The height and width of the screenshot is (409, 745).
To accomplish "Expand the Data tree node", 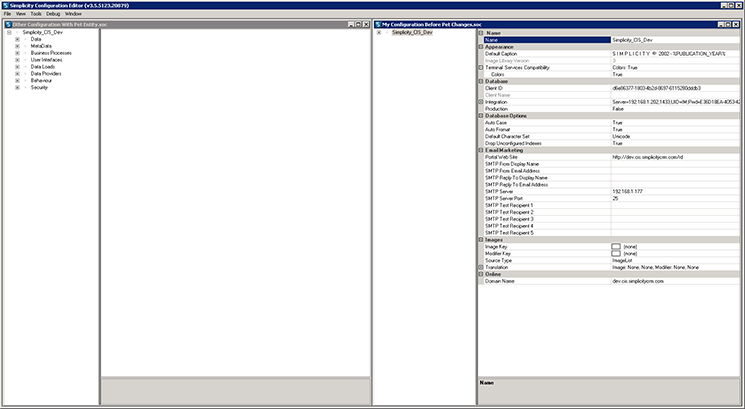I will 18,39.
